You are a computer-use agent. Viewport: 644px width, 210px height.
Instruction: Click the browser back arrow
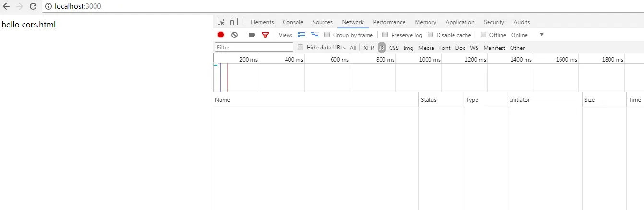6,6
